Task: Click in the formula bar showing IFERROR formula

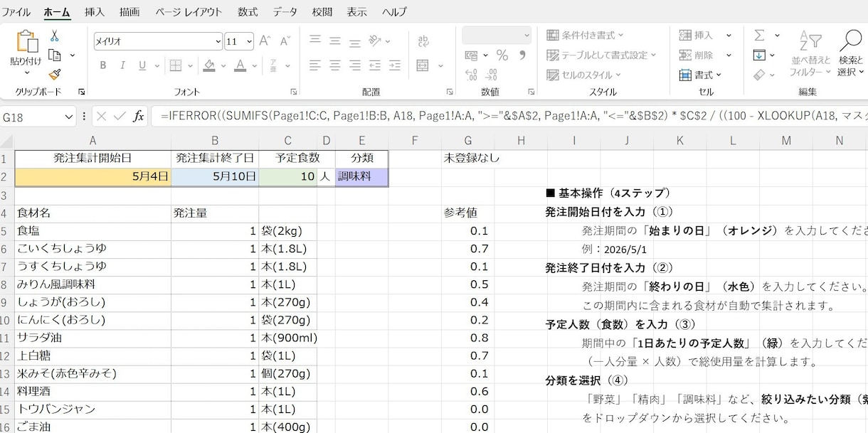Action: [x=509, y=116]
